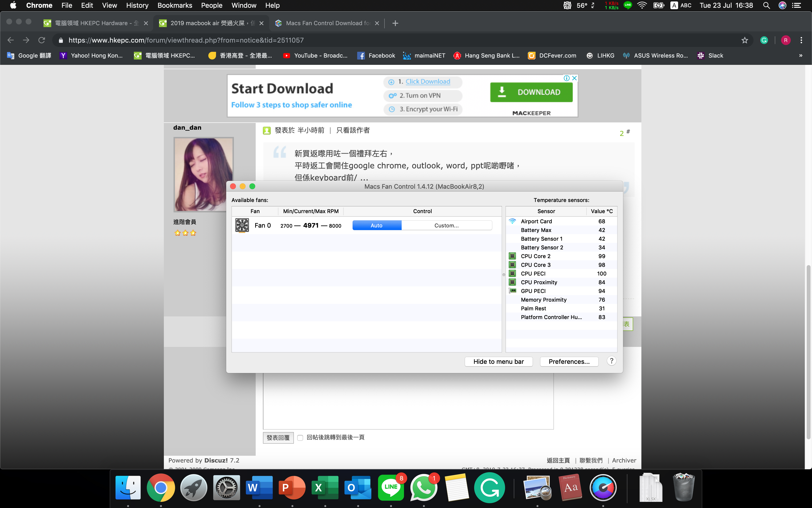The image size is (812, 508).
Task: Click the Min/Current/Max RPM column header
Action: (311, 211)
